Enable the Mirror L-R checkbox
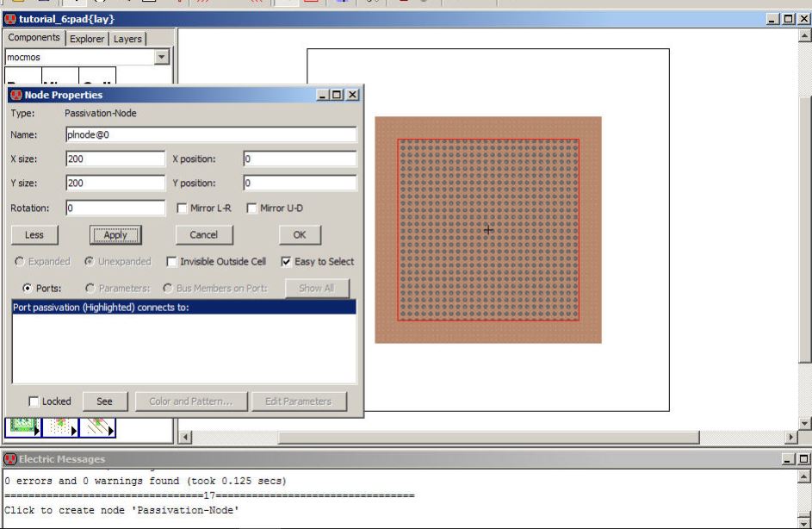812x529 pixels. (x=182, y=208)
